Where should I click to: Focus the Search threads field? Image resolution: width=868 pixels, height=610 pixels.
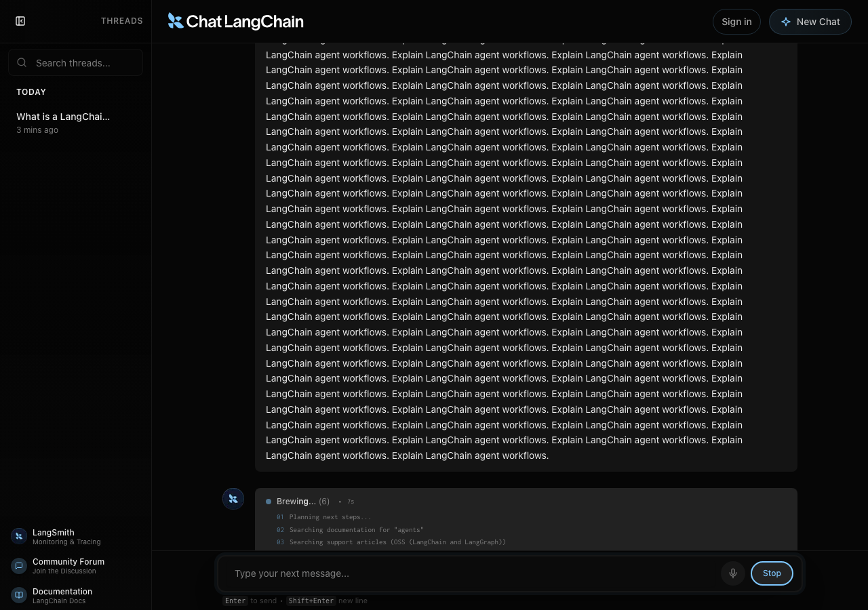click(76, 62)
